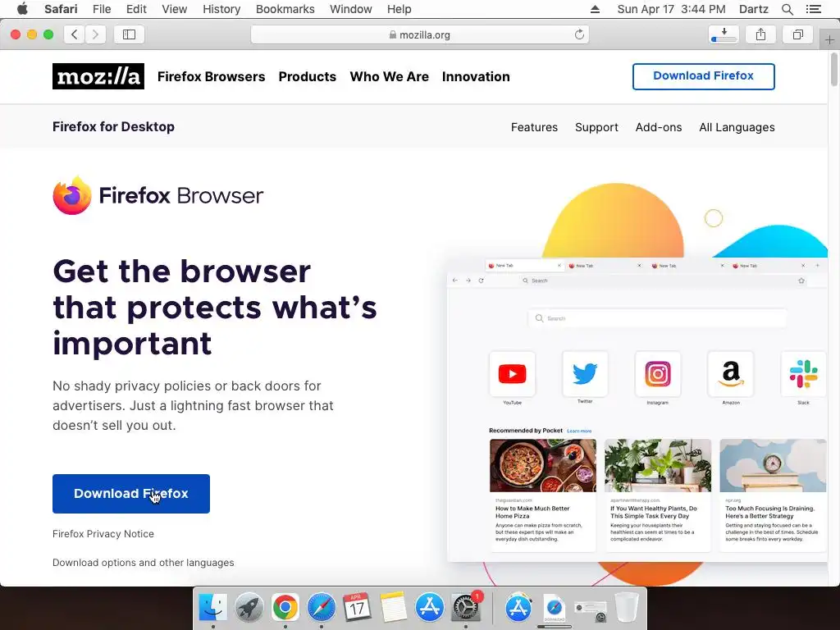Click the Safari forward arrow button
This screenshot has height=630, width=840.
95,34
